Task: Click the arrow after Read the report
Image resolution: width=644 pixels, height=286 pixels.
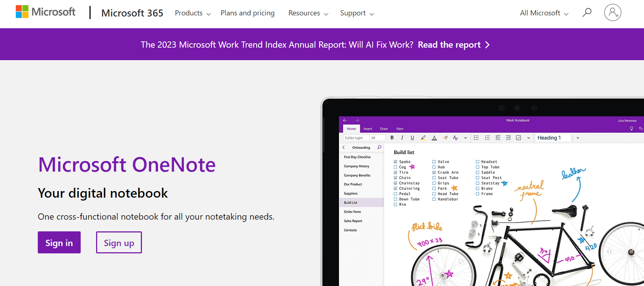Action: click(487, 45)
